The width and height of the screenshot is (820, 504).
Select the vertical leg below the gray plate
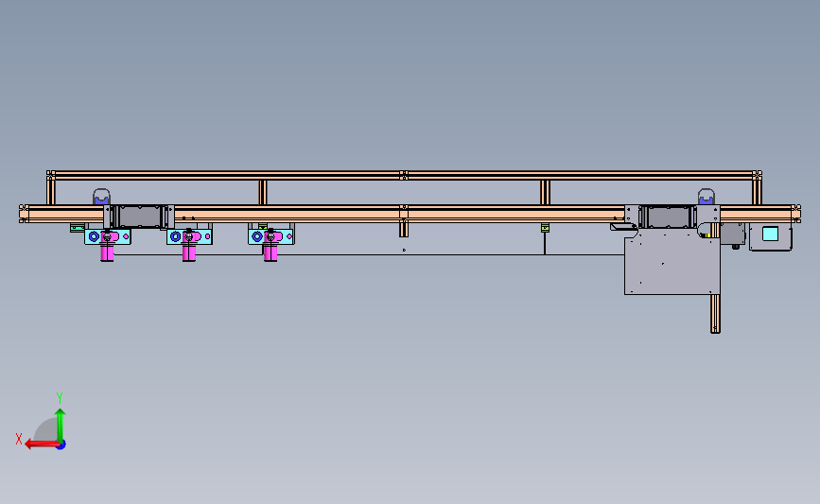pyautogui.click(x=715, y=314)
